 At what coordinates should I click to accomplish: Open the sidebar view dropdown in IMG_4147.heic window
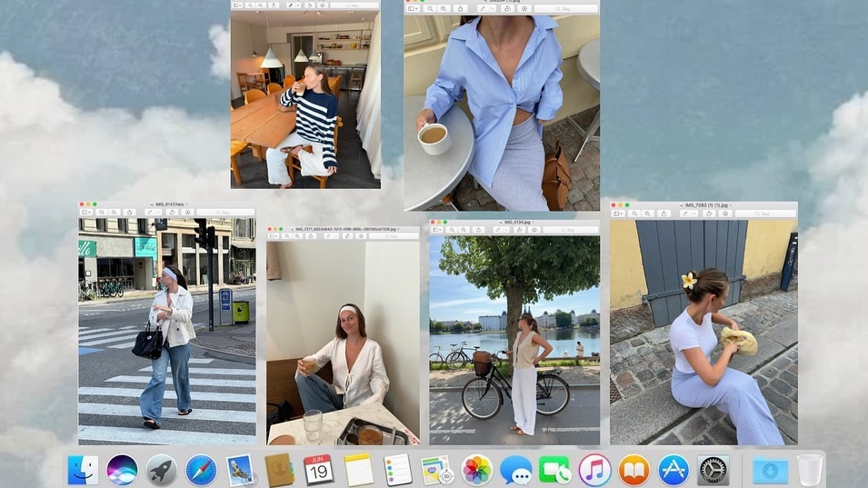pos(85,212)
